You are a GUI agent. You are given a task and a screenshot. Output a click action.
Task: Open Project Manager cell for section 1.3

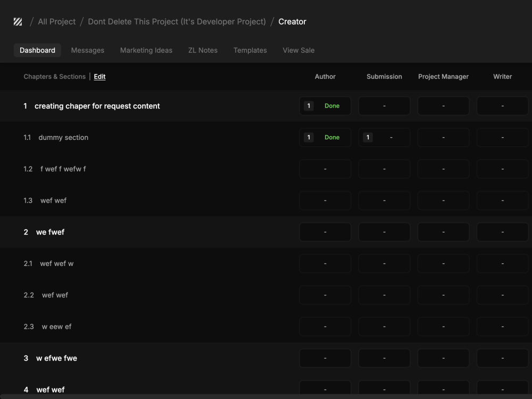point(444,201)
